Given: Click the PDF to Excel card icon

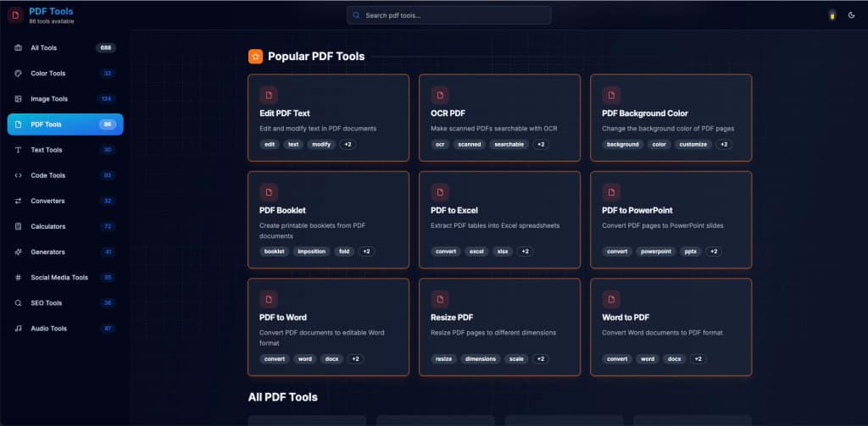Looking at the screenshot, I should click(440, 192).
